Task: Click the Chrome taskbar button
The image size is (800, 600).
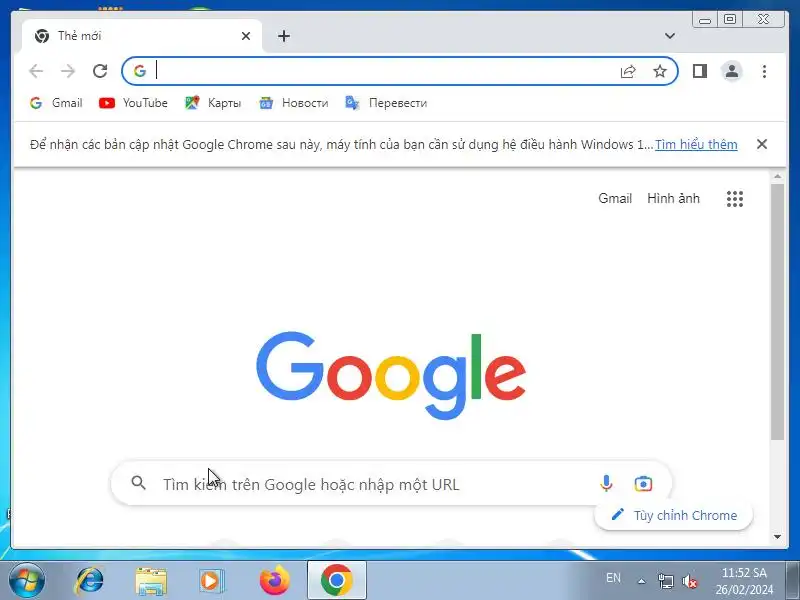Action: [337, 580]
